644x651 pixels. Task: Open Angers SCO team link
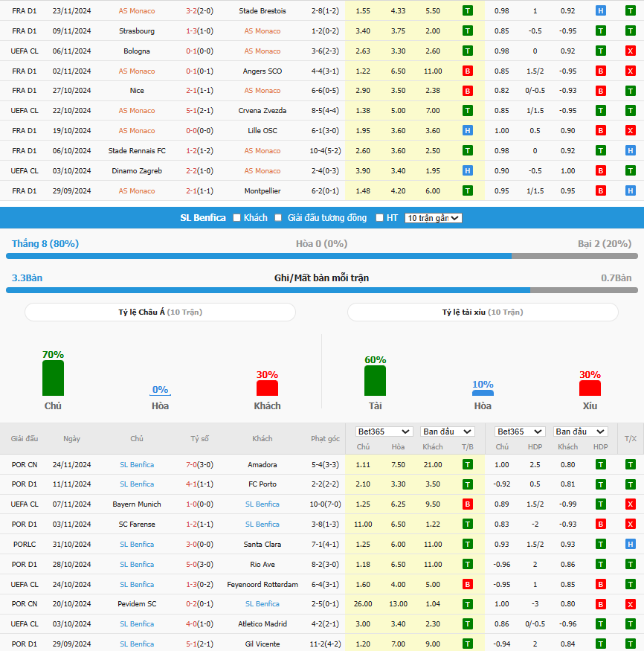point(263,71)
